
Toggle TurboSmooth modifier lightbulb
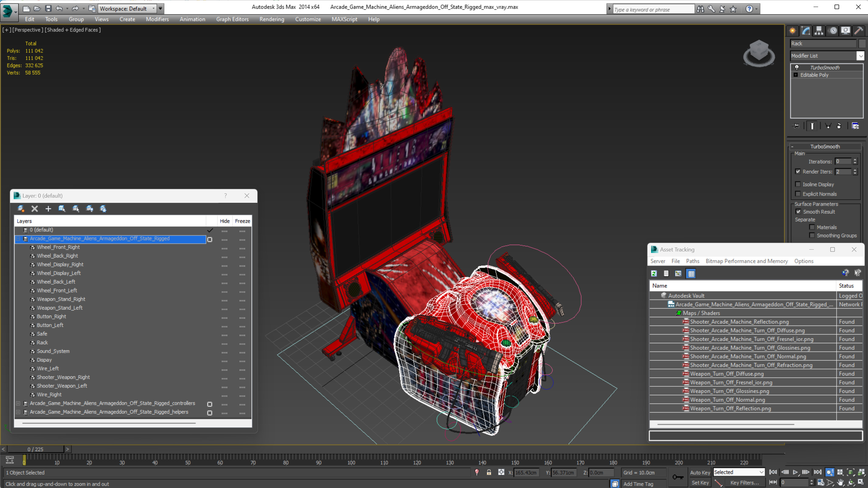(797, 67)
